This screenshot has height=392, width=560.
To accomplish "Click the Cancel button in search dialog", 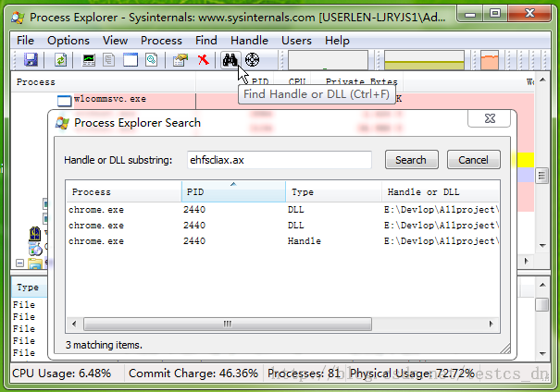I will pos(474,160).
